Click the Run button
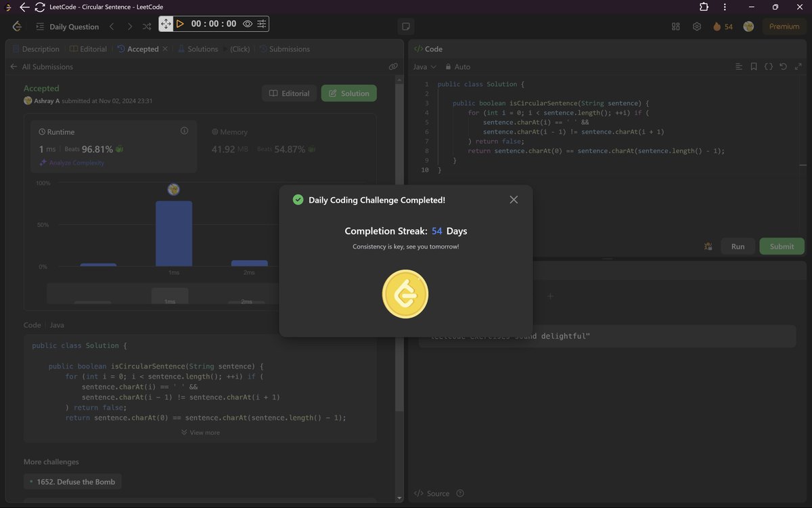Screen dimensions: 812x508 click(x=738, y=246)
